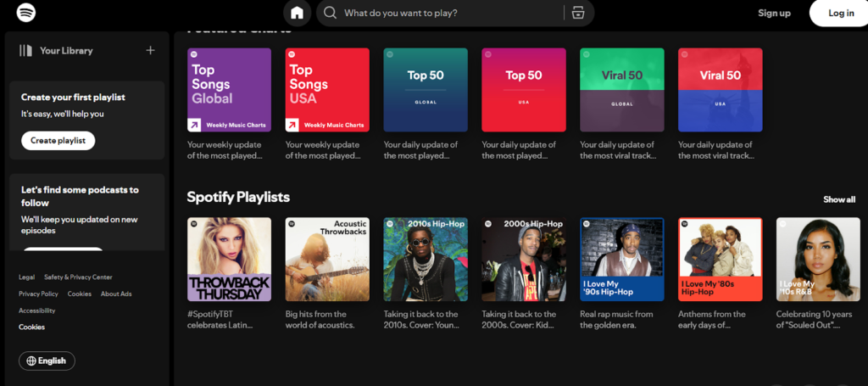Click arrow icon on Top Songs Global cover
The width and height of the screenshot is (868, 386).
coord(194,126)
